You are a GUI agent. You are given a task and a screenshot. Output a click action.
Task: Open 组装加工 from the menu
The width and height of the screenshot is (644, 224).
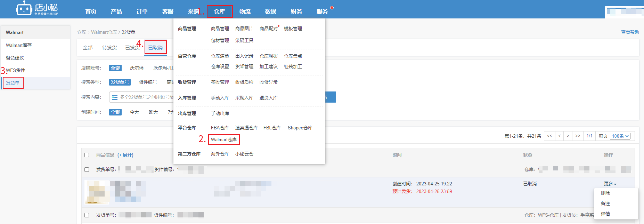(293, 66)
